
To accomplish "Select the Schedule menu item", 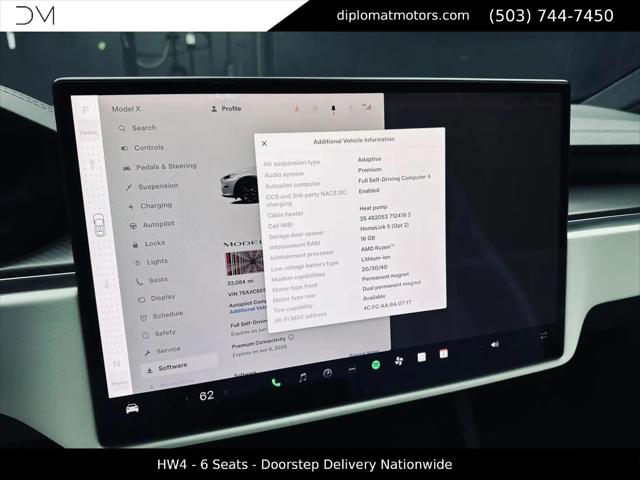I will click(162, 315).
